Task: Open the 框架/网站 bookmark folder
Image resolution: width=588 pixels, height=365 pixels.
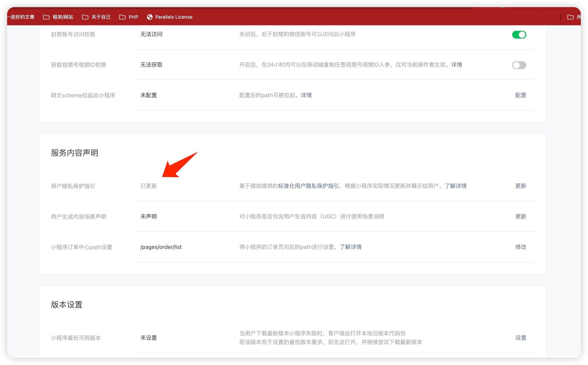Action: [x=58, y=17]
